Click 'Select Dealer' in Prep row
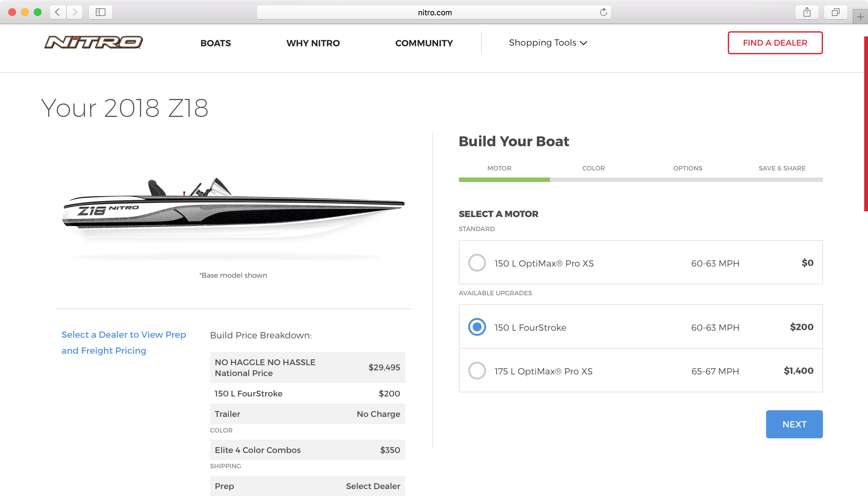This screenshot has height=498, width=868. (373, 486)
